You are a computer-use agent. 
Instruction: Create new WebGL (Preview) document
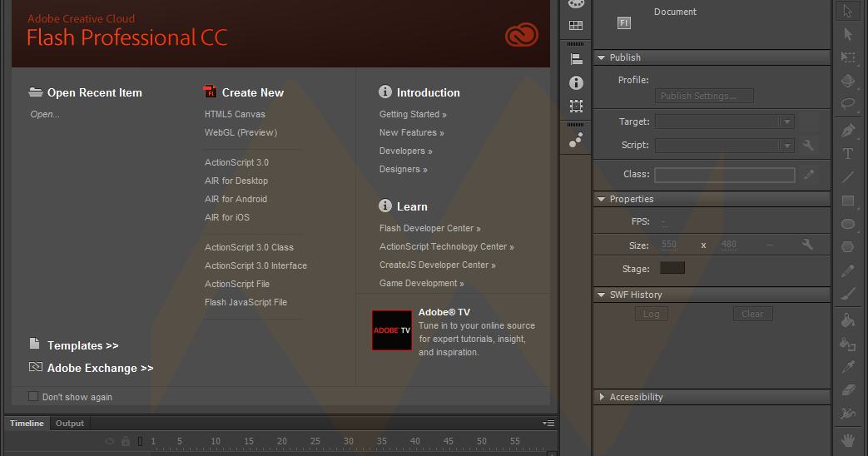pyautogui.click(x=241, y=132)
